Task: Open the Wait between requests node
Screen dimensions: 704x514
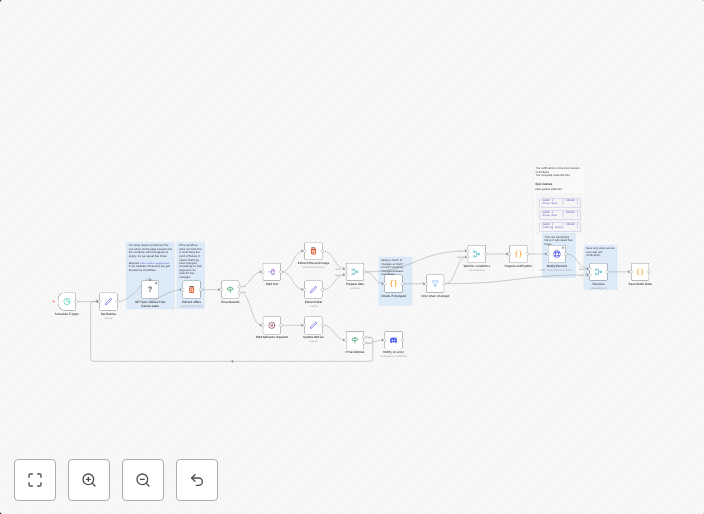Action: click(271, 324)
